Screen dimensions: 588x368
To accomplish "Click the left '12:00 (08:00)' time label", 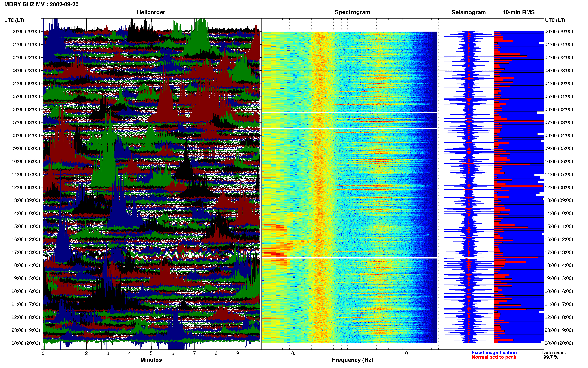I will point(26,187).
